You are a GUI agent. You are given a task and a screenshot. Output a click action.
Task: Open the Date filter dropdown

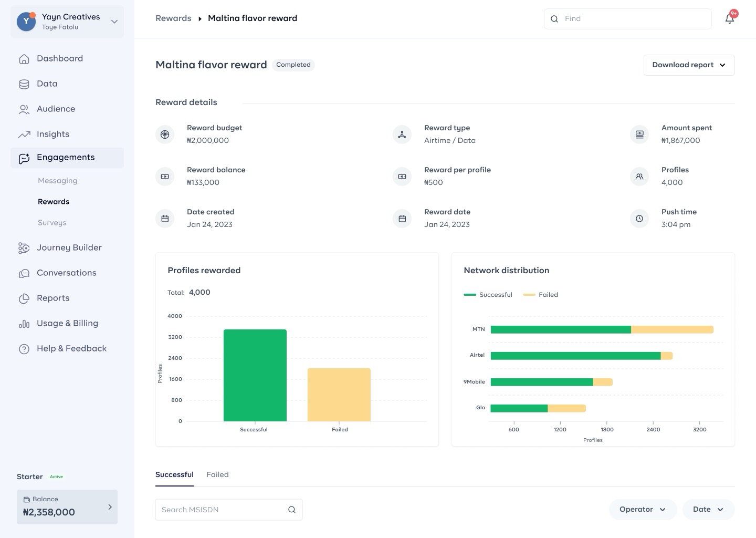point(708,510)
